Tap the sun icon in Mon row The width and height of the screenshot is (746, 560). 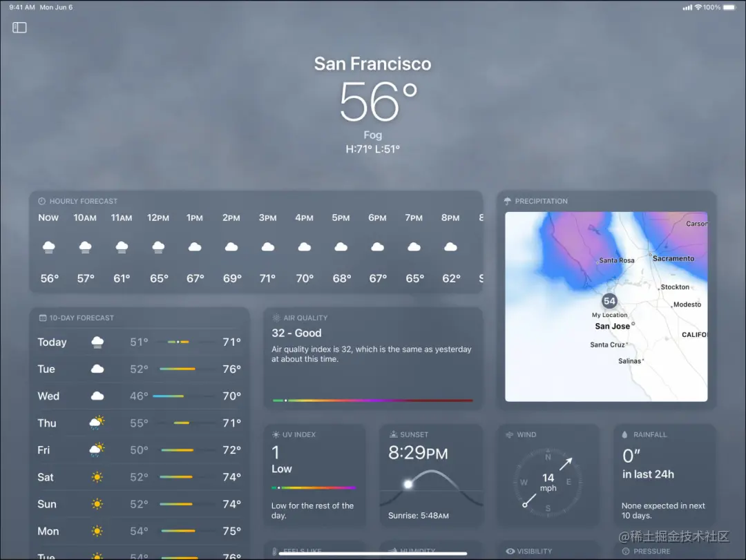97,531
